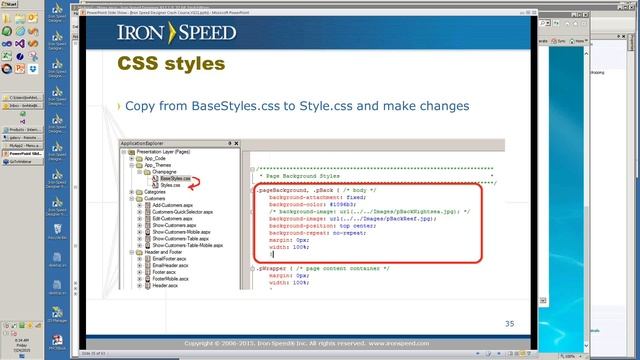640x360 pixels.
Task: Click the blue infinity quick launch icon
Action: (7, 43)
